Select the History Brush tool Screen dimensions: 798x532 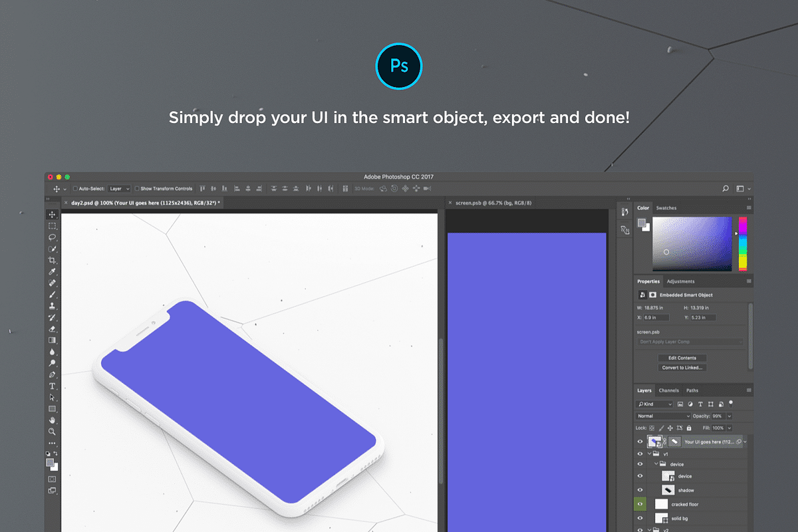point(52,317)
